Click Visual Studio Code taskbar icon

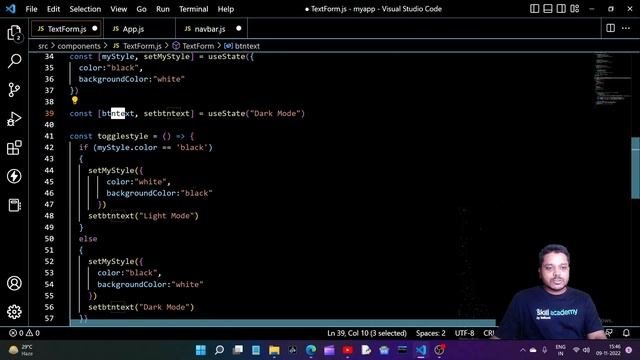click(421, 350)
